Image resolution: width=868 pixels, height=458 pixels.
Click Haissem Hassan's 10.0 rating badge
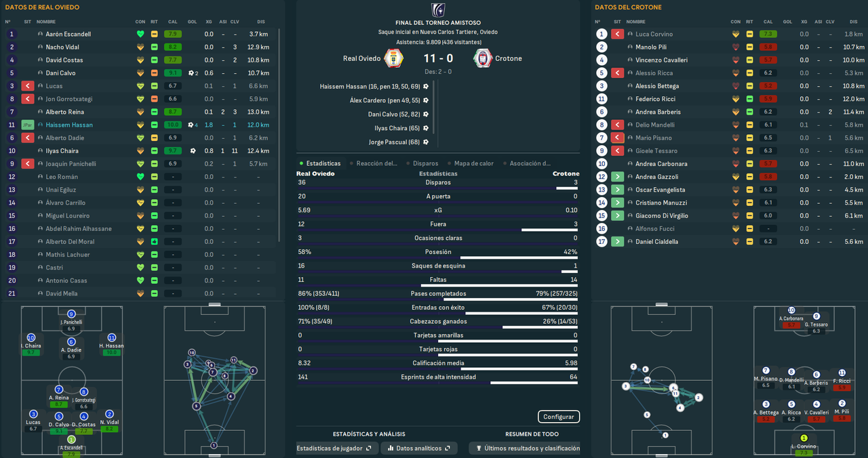[x=173, y=125]
